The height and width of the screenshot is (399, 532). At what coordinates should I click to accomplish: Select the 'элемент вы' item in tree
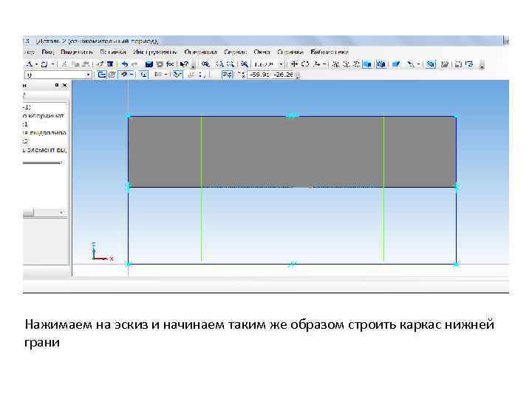tap(45, 149)
